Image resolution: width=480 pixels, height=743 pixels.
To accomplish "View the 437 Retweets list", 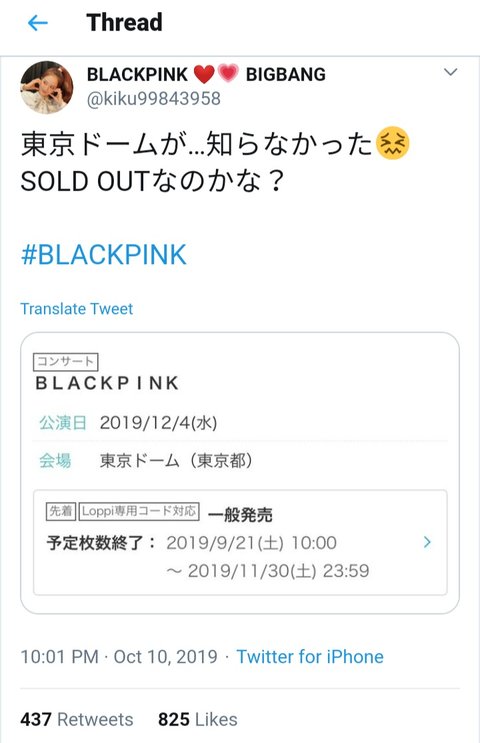I will 77,719.
